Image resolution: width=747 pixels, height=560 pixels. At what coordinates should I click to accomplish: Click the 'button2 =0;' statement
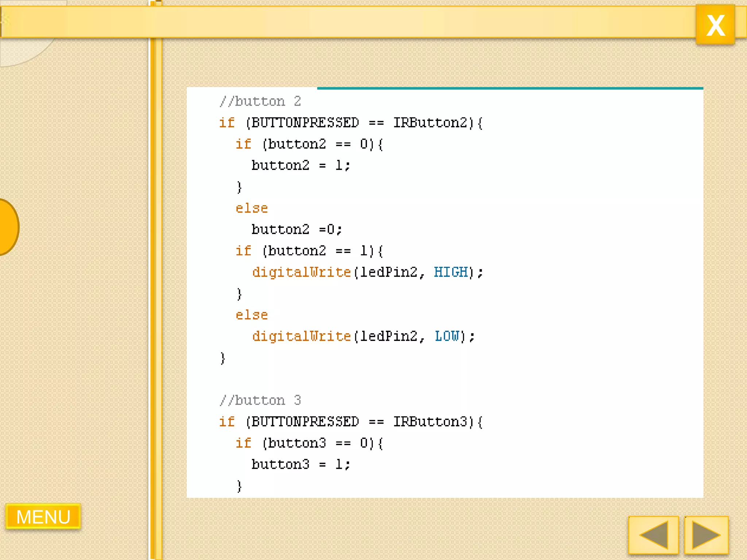(297, 229)
